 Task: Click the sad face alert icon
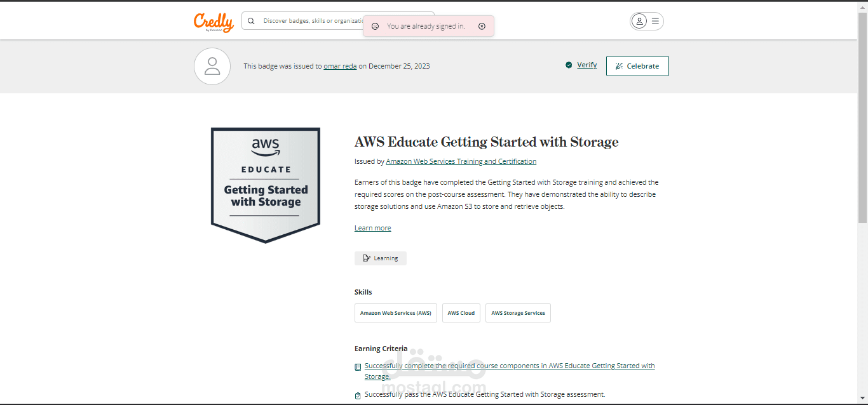375,26
